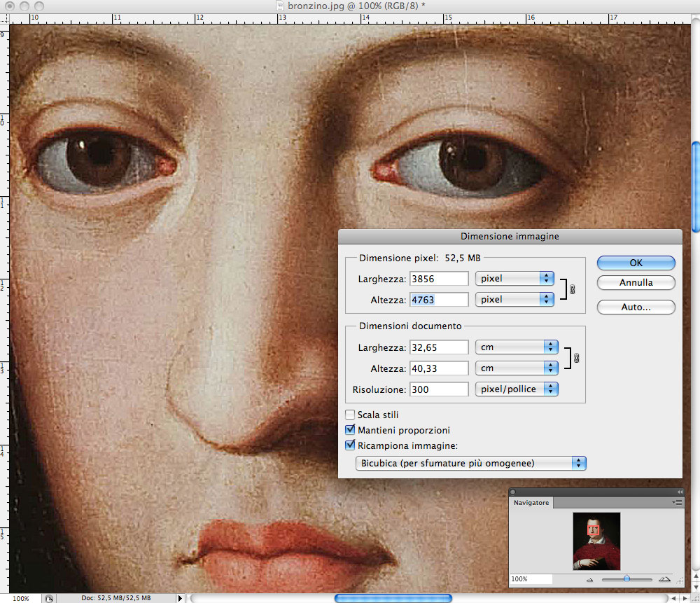
Task: Click the Navigator zoom out small mountains icon
Action: pos(589,580)
